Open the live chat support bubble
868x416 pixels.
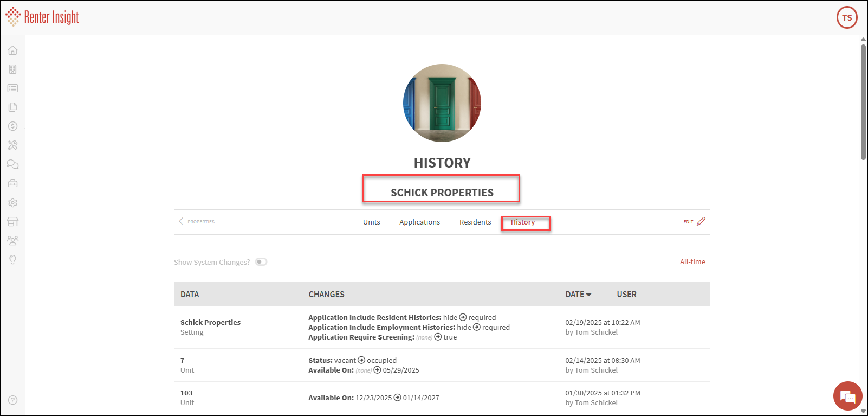(x=847, y=396)
